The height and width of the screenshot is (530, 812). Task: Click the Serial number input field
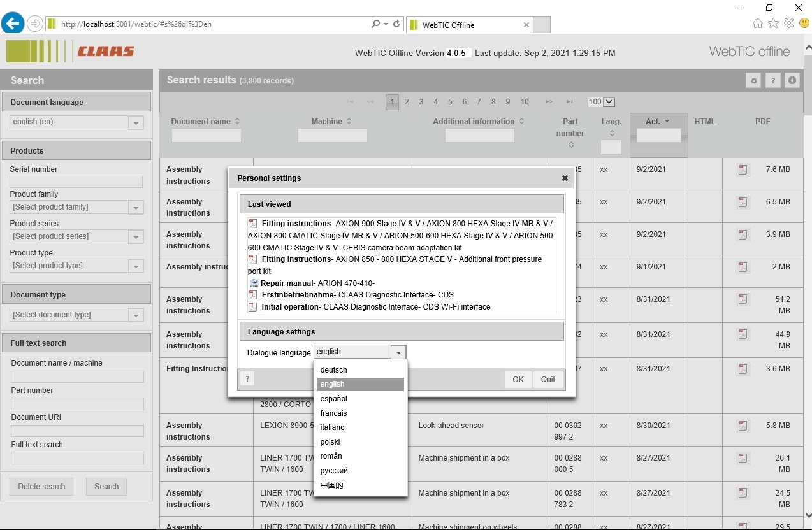(x=76, y=182)
